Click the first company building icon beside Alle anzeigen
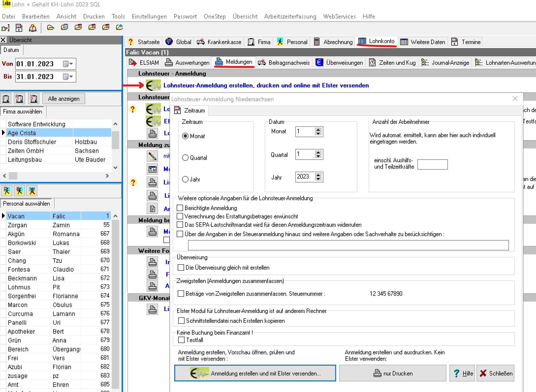 6,99
